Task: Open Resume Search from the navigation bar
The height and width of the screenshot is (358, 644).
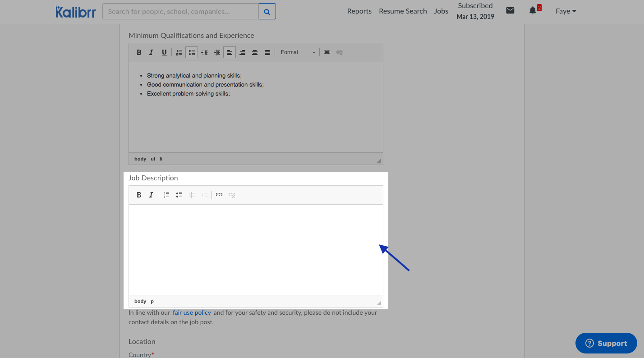Action: [403, 11]
